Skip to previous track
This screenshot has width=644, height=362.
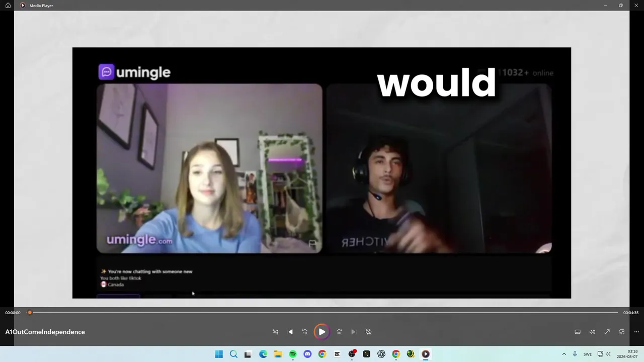(290, 332)
